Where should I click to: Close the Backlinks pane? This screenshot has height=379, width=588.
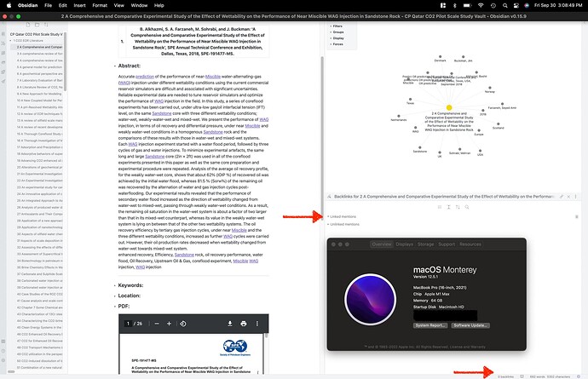(568, 197)
